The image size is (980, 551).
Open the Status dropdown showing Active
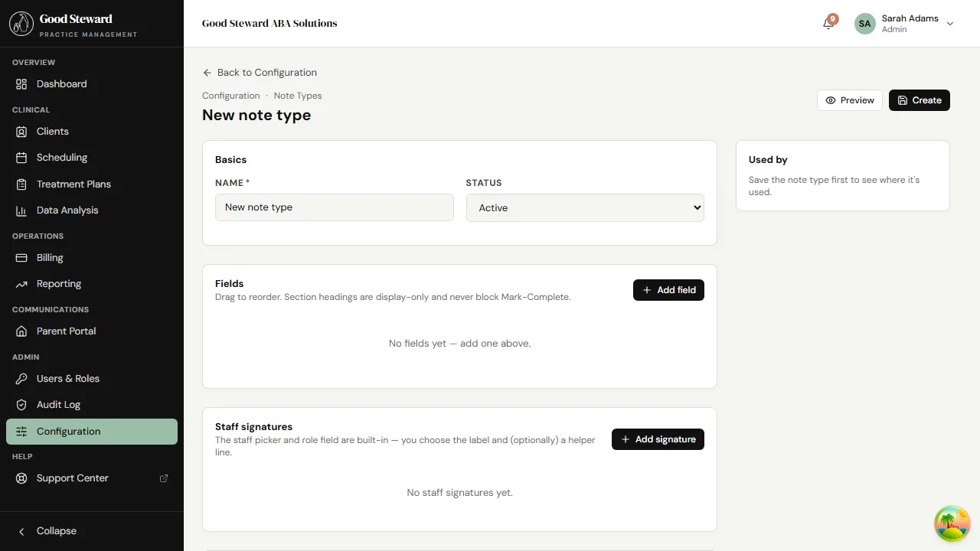(x=584, y=207)
